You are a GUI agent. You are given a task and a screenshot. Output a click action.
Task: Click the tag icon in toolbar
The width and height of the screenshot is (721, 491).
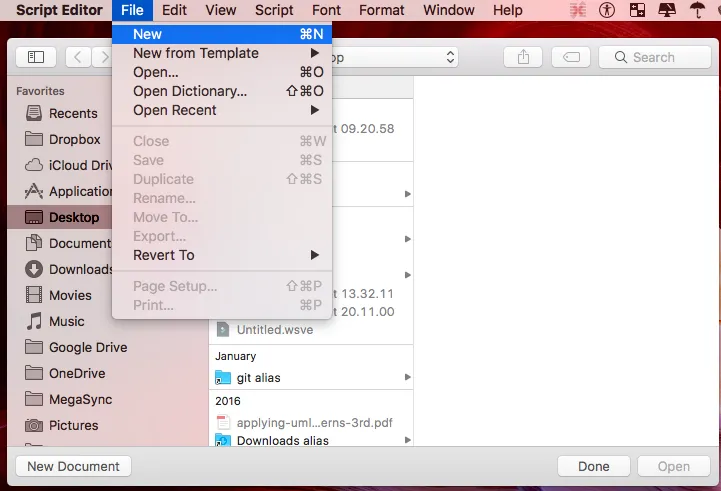571,57
